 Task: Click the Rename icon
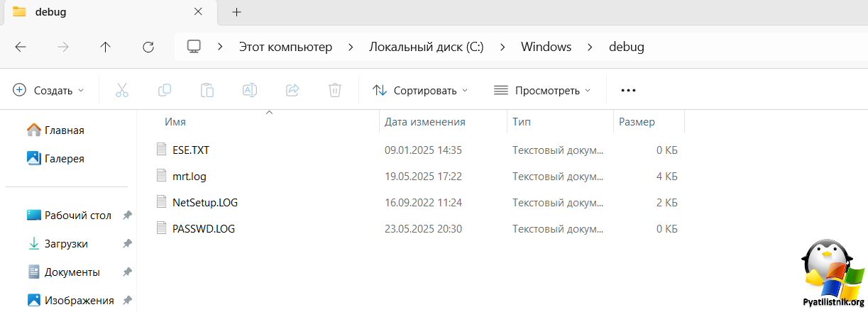click(250, 90)
